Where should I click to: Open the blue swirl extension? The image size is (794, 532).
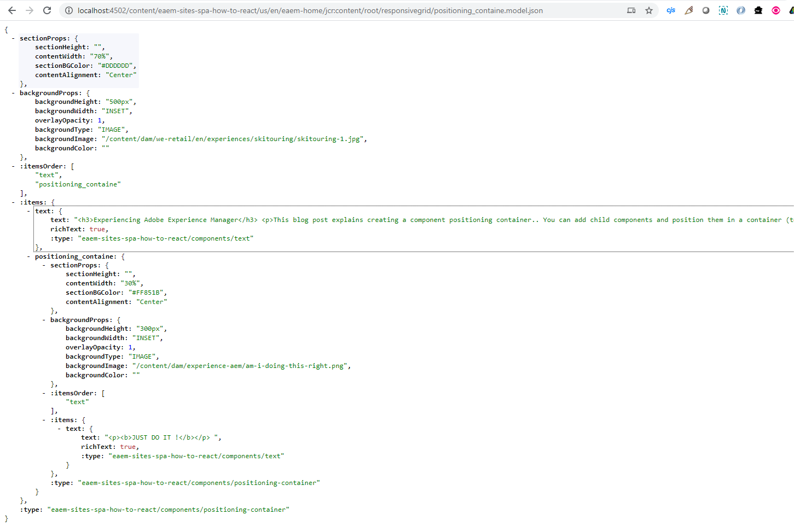click(x=741, y=10)
